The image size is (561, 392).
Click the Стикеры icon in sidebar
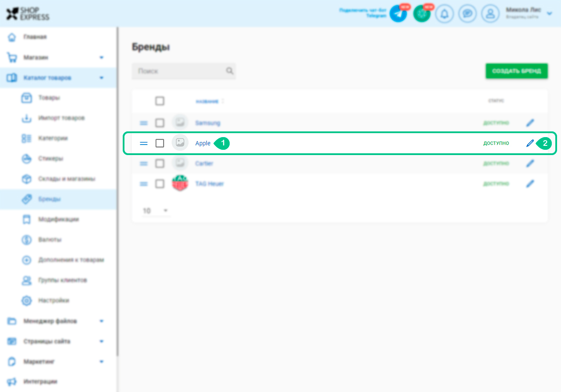[x=27, y=159]
